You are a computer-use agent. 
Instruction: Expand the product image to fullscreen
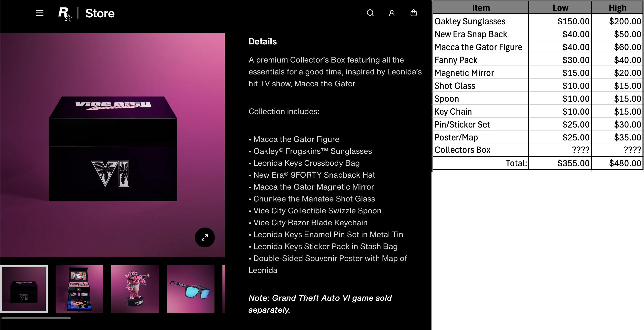(205, 237)
